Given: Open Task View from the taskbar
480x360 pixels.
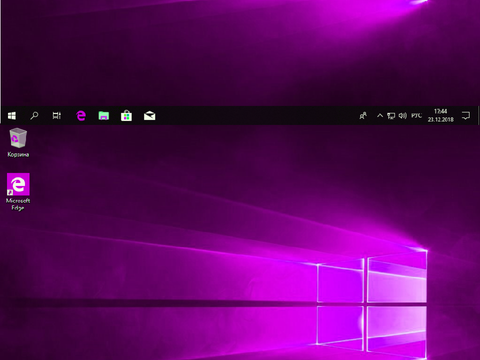Looking at the screenshot, I should pos(57,116).
